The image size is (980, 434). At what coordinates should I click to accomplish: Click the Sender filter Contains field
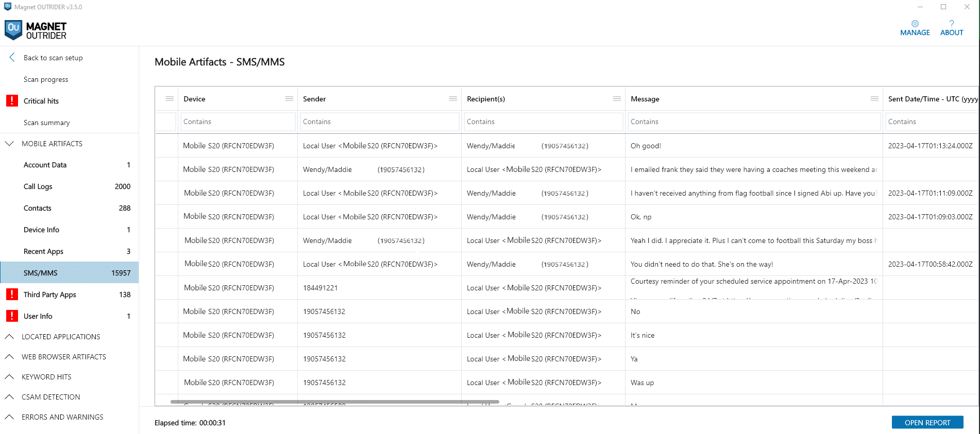tap(379, 121)
